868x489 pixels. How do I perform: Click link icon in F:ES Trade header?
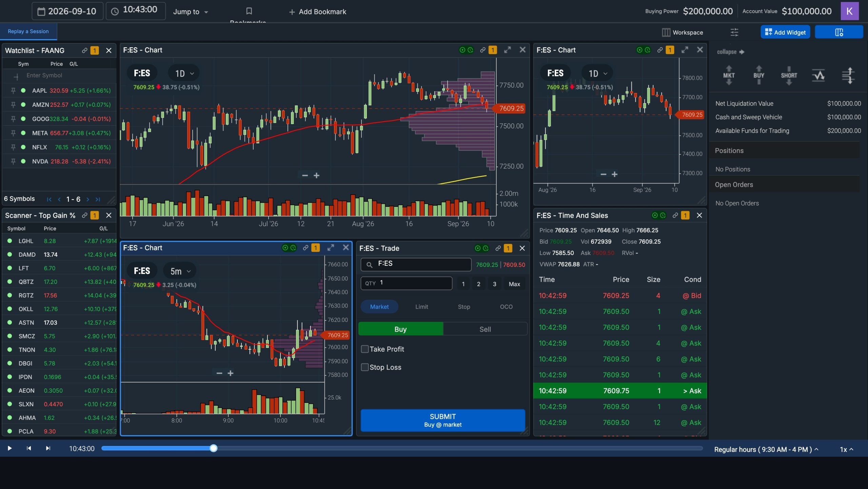[498, 248]
